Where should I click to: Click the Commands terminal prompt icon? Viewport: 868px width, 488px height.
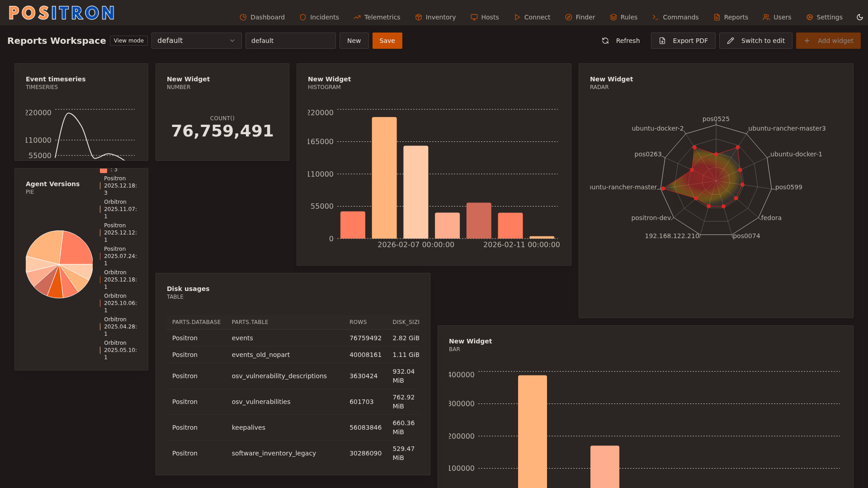click(x=656, y=17)
